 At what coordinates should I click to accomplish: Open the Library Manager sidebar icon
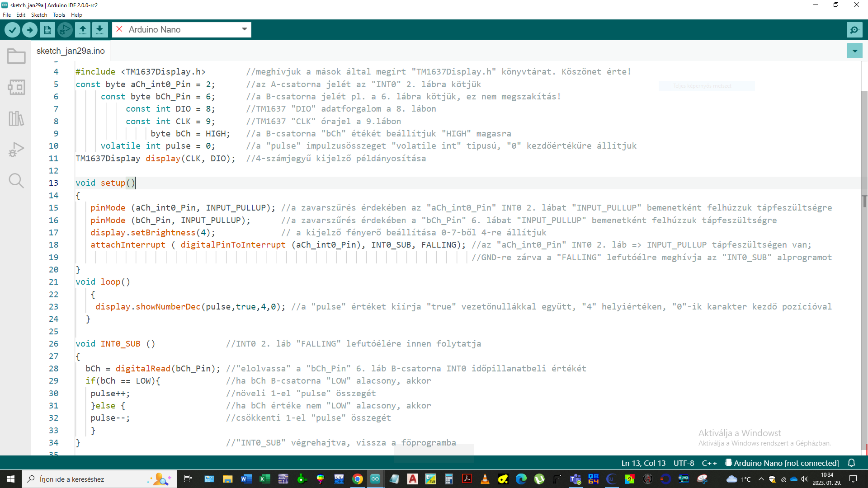[x=16, y=118]
